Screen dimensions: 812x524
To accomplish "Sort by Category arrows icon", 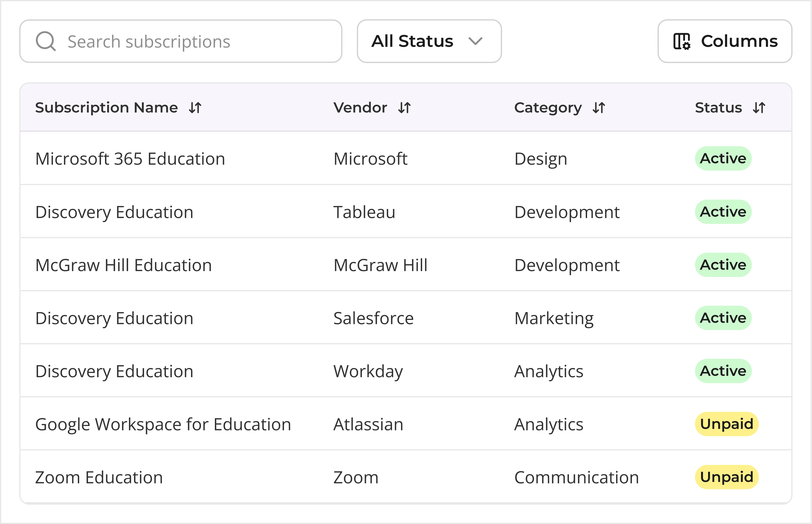I will click(599, 108).
